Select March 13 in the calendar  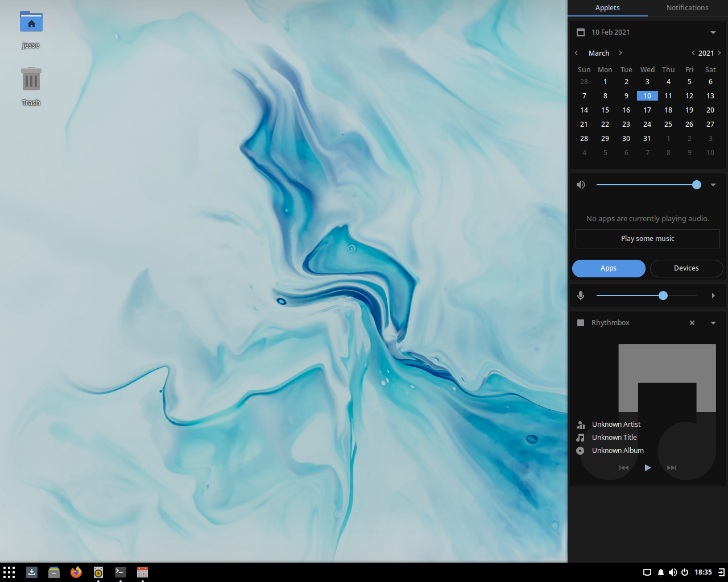coord(710,96)
